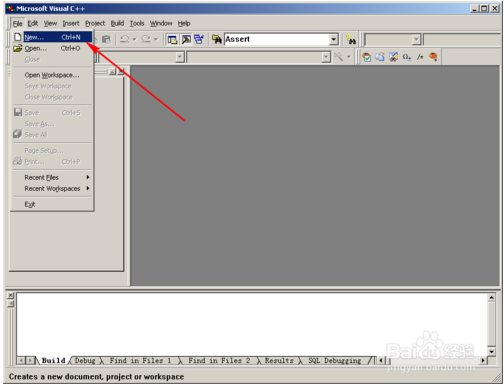Screen dimensions: 504x387
Task: Click the New document icon in File menu
Action: [18, 37]
